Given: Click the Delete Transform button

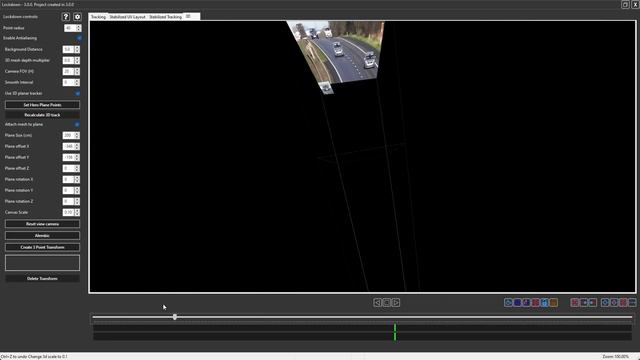Looking at the screenshot, I should (42, 279).
